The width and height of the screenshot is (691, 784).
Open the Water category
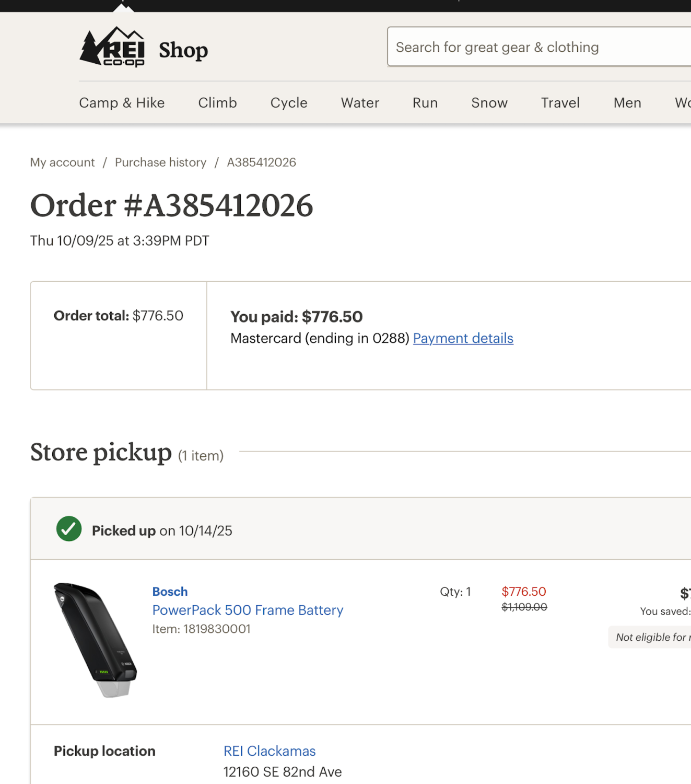pos(359,103)
